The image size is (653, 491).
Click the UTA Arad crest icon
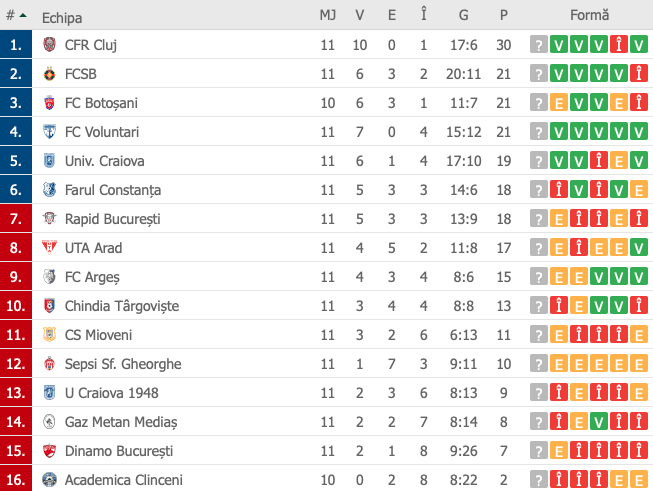point(50,248)
